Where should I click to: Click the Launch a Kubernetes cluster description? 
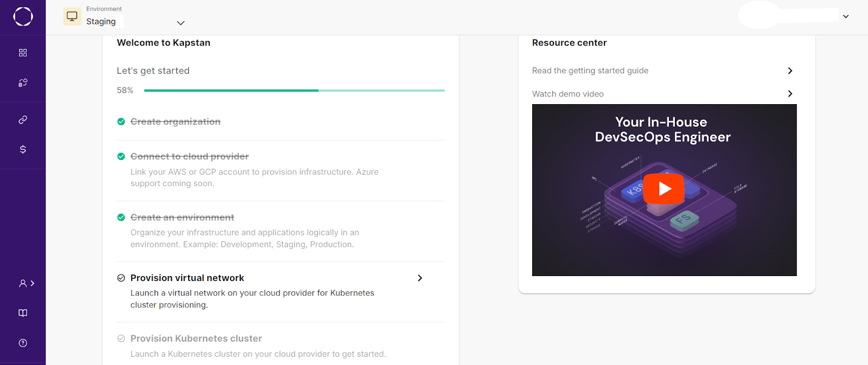point(258,354)
